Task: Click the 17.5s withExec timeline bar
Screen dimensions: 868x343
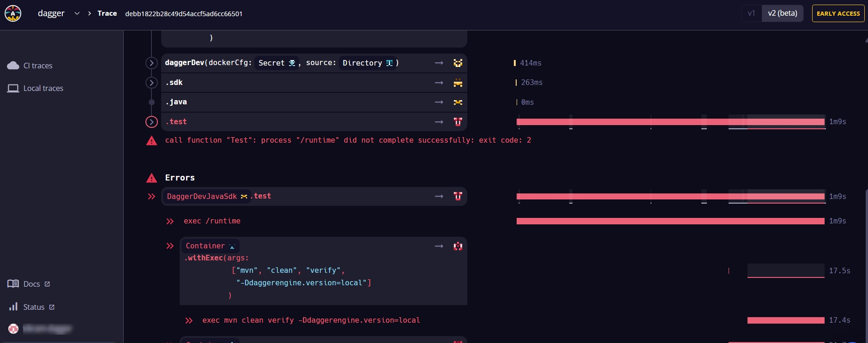Action: pos(786,271)
